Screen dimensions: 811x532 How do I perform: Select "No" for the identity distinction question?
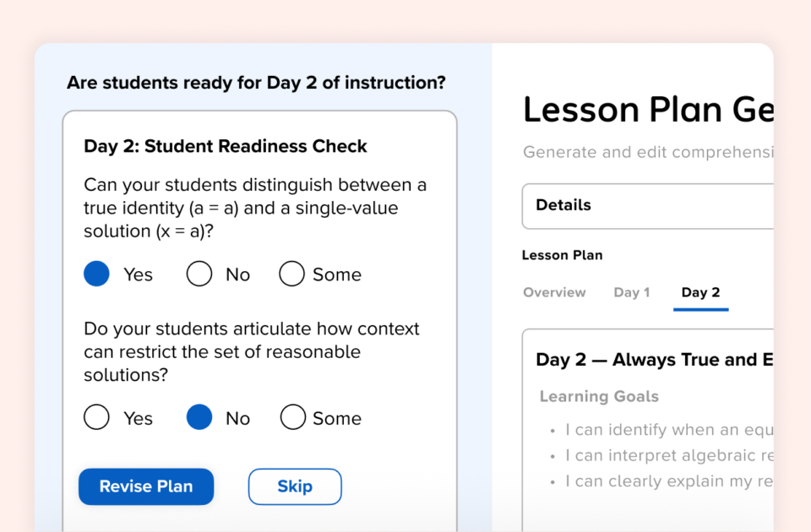pos(199,274)
